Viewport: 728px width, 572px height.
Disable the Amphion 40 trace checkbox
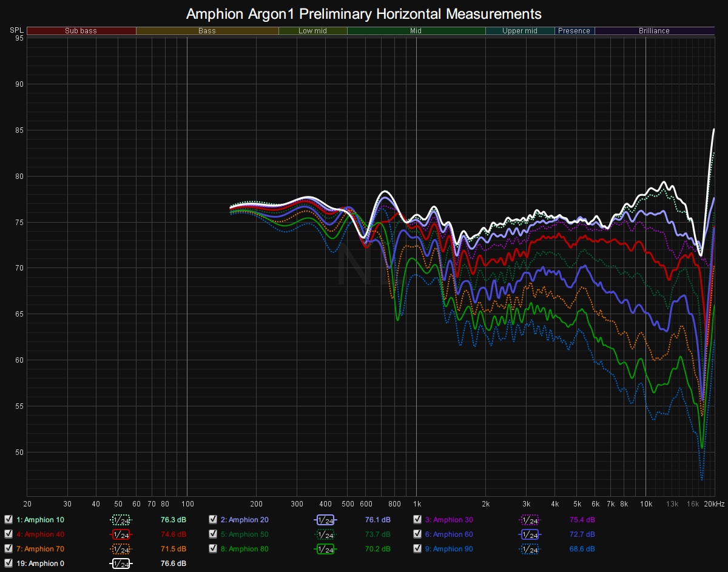(8, 534)
